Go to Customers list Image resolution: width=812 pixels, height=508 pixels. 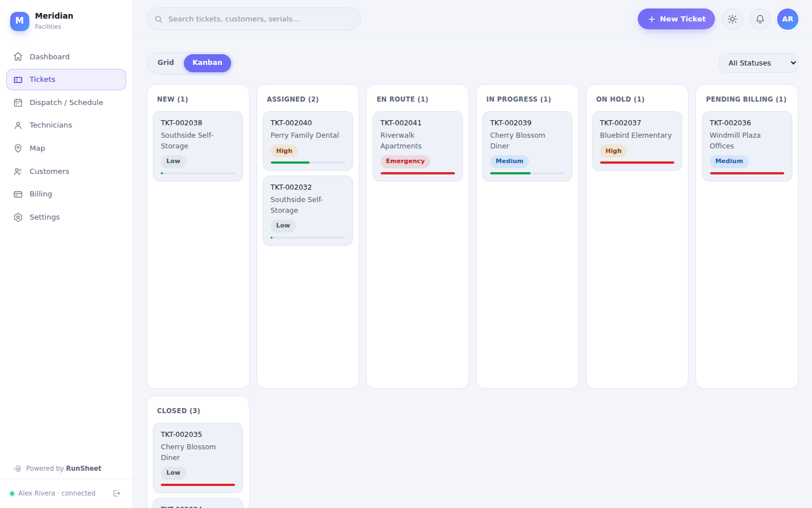tap(66, 172)
